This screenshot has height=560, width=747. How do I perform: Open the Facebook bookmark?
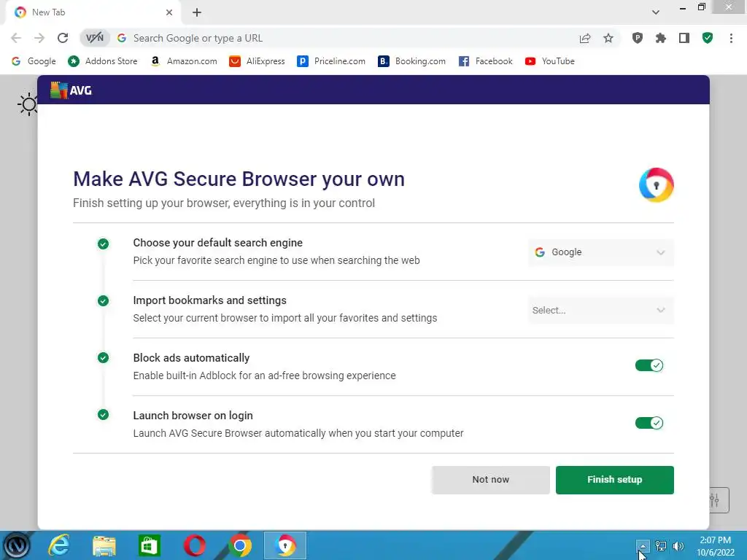pyautogui.click(x=485, y=61)
